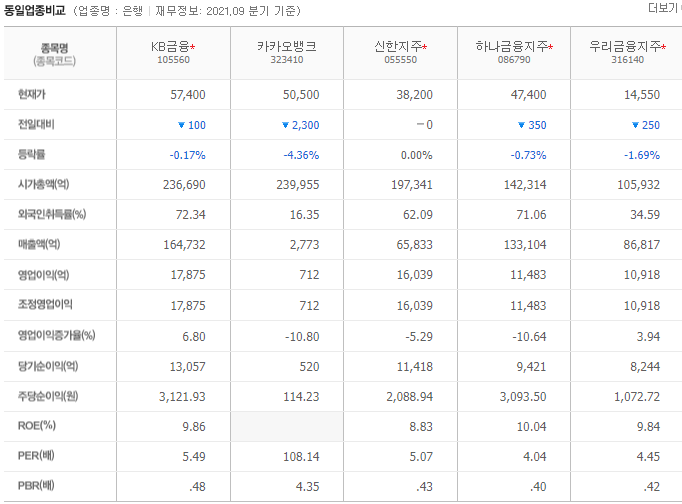Open the 우리금융지주 stock link

[625, 46]
